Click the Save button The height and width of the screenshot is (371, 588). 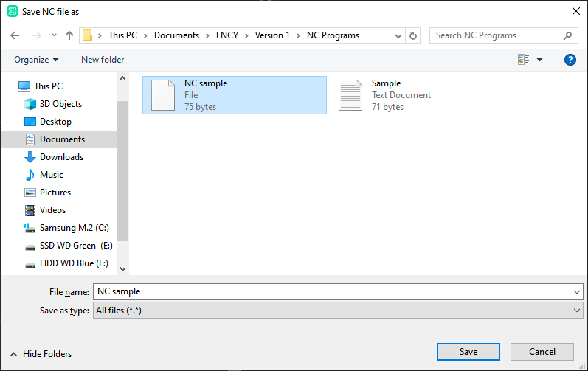(468, 352)
